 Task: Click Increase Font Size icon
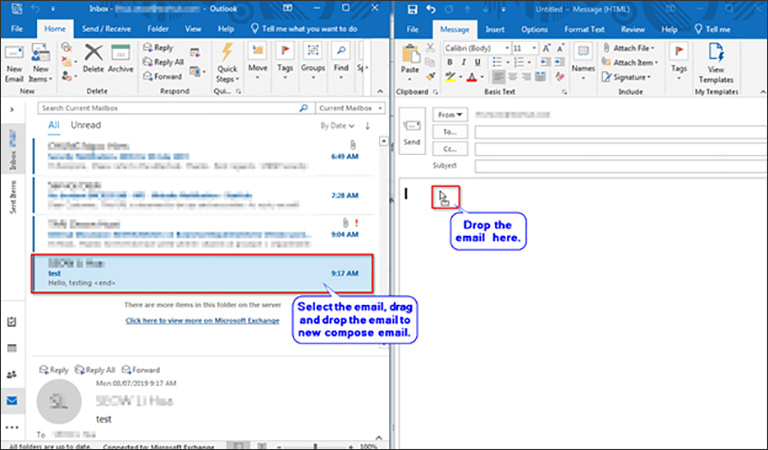(x=546, y=48)
